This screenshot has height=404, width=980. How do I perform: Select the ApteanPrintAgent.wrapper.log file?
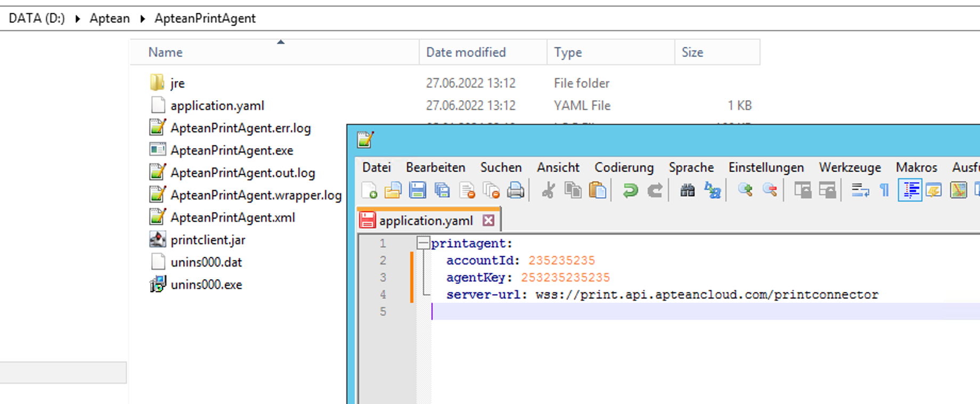tap(256, 195)
